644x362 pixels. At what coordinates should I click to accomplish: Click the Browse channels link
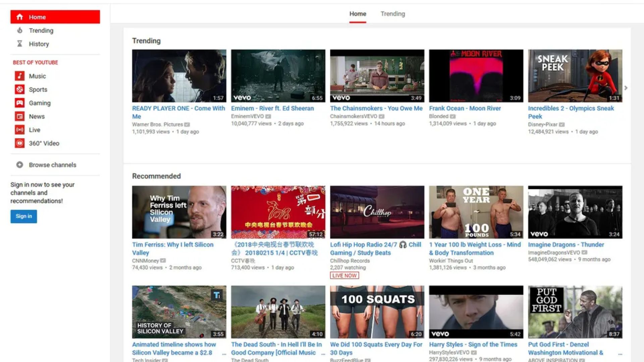pos(52,165)
